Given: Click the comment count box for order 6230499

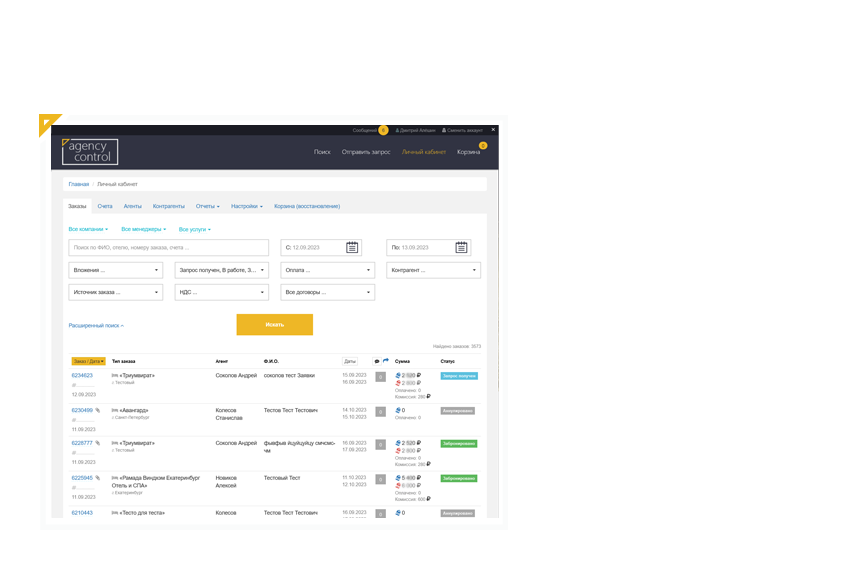Looking at the screenshot, I should [381, 412].
